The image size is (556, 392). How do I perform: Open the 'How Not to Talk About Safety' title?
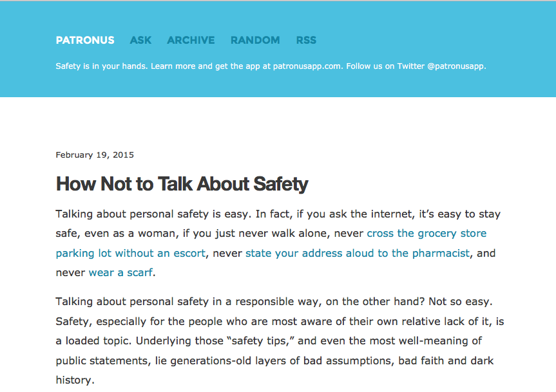pyautogui.click(x=182, y=184)
